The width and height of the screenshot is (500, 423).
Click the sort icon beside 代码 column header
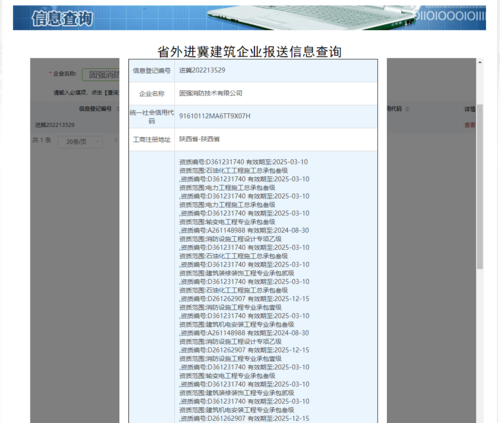(x=407, y=109)
